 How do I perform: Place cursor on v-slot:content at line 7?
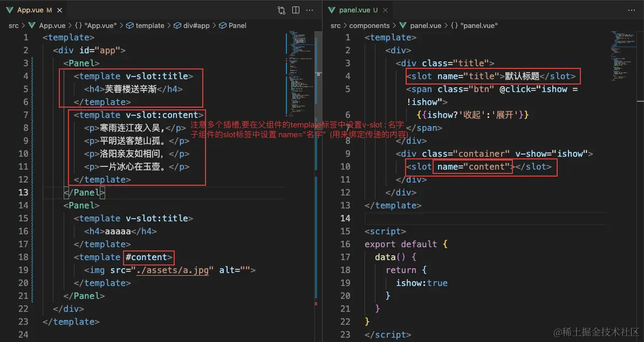[162, 115]
